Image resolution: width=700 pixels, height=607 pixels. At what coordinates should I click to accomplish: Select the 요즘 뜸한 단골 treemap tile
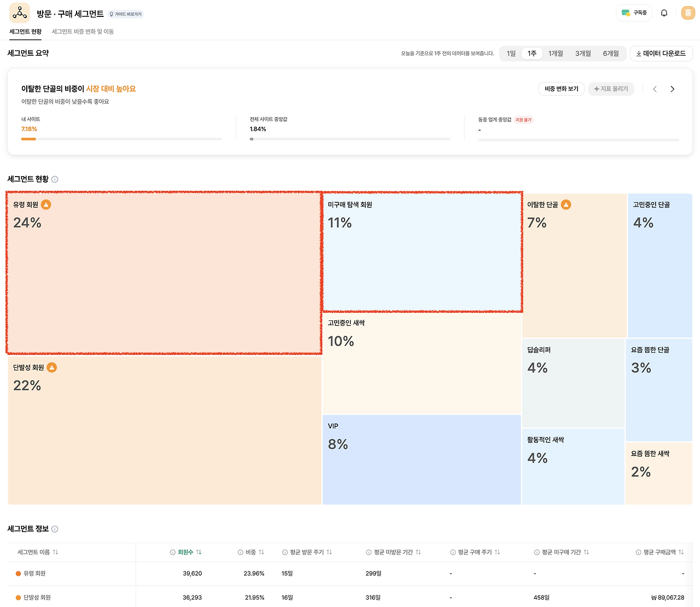coord(659,390)
